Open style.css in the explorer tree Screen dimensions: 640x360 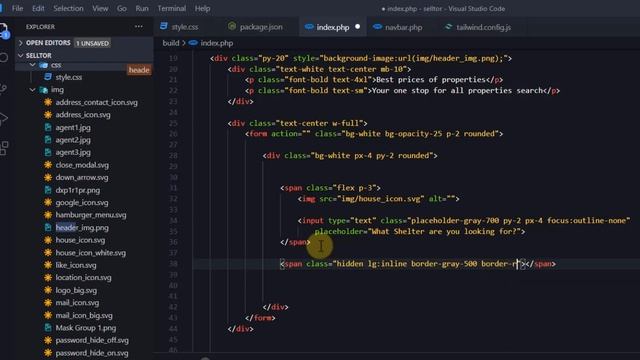[69, 77]
